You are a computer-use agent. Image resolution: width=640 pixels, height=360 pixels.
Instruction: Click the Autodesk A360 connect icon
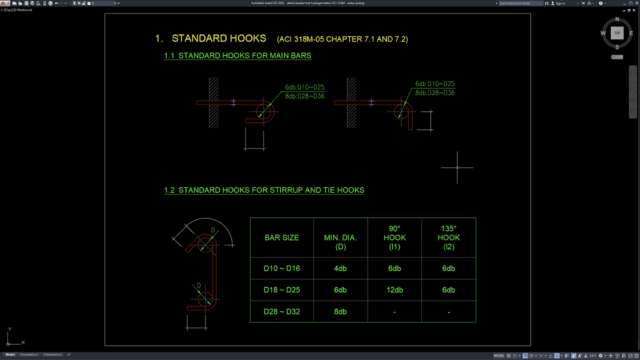[x=589, y=3]
